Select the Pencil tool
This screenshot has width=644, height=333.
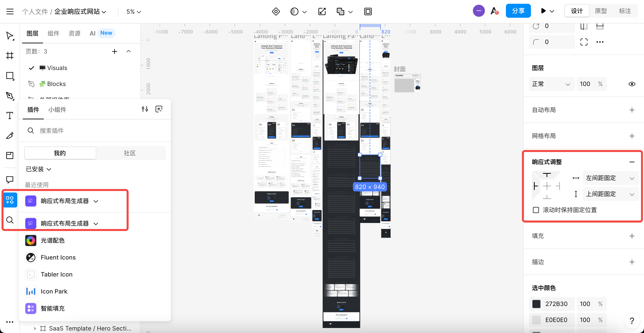click(x=10, y=135)
